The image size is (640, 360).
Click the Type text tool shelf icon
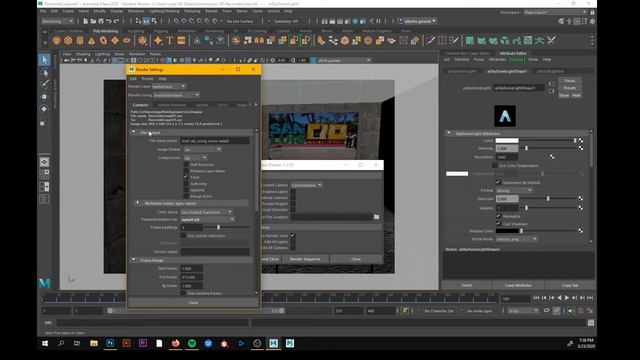point(170,40)
